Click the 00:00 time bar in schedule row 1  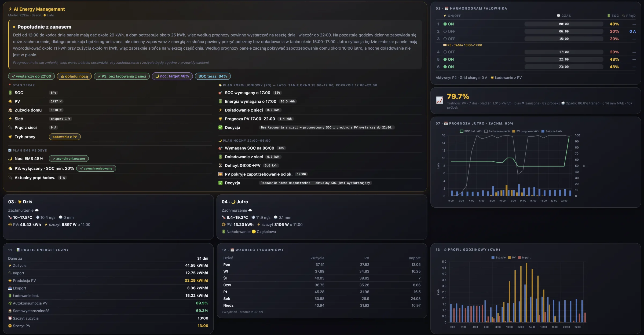click(x=564, y=24)
